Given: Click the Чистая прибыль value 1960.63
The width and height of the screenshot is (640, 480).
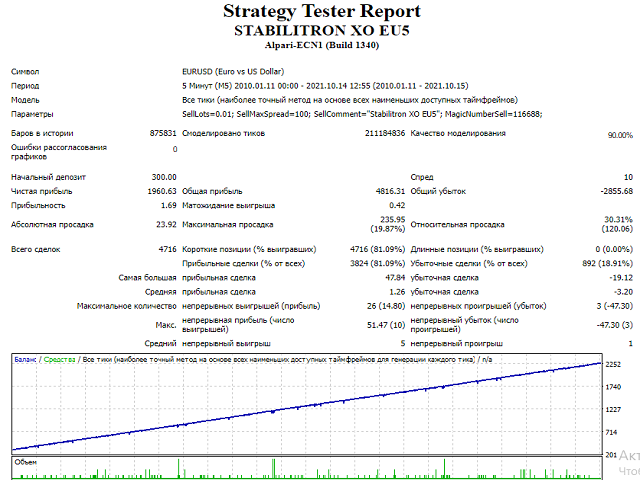Looking at the screenshot, I should (x=162, y=190).
